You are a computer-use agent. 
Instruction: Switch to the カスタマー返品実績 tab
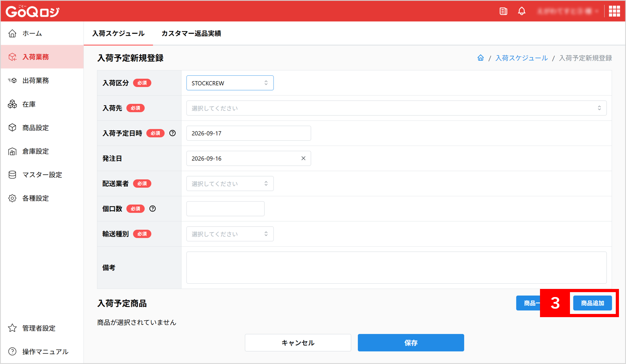191,33
